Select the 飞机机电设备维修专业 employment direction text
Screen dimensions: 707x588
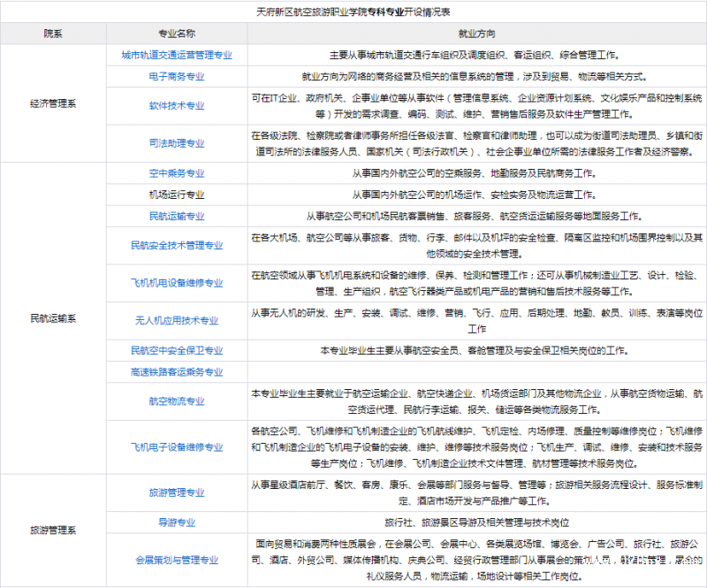(476, 284)
